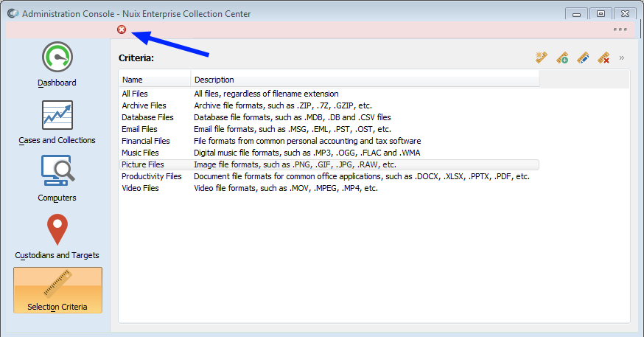This screenshot has width=644, height=337.
Task: Click the description mentioning .MOV and .MPEG
Action: (x=286, y=188)
